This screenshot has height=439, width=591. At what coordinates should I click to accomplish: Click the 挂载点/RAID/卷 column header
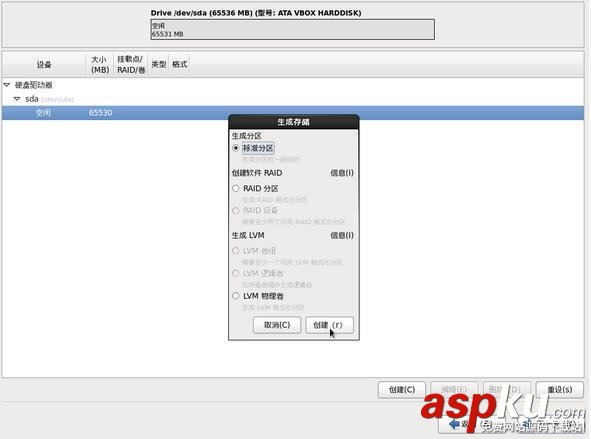[131, 64]
